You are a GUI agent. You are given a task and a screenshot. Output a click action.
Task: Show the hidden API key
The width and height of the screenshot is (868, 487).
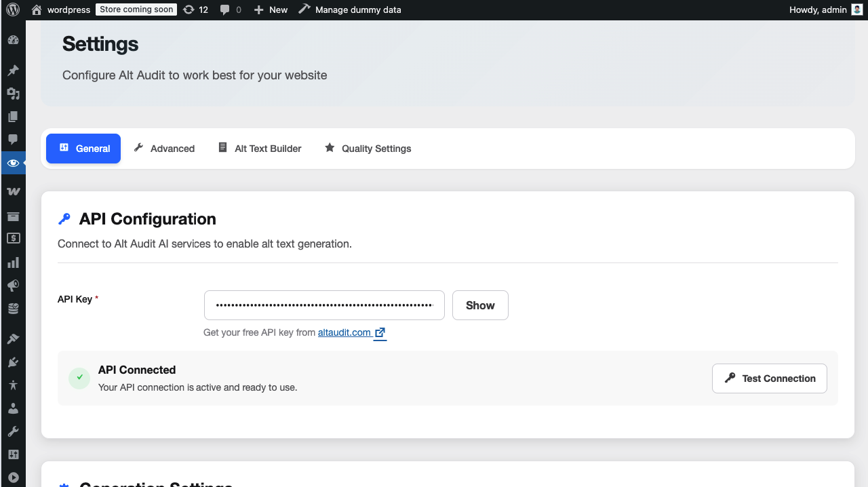(x=480, y=305)
